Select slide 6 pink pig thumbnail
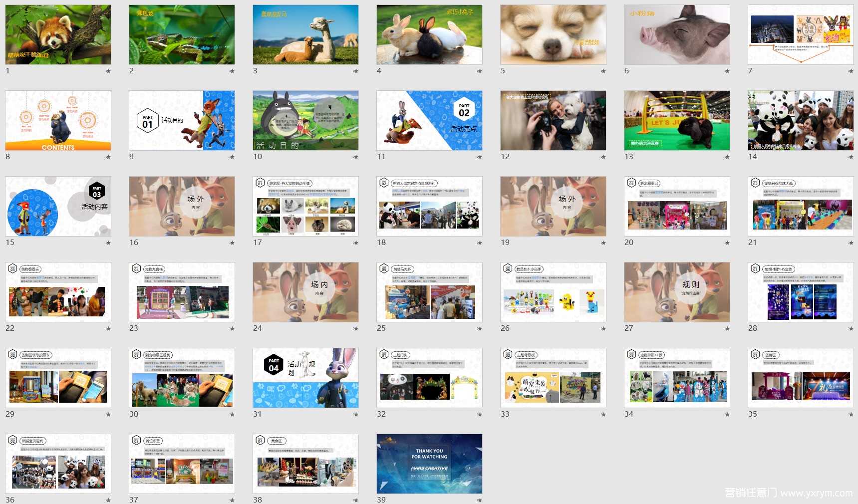 coord(677,34)
